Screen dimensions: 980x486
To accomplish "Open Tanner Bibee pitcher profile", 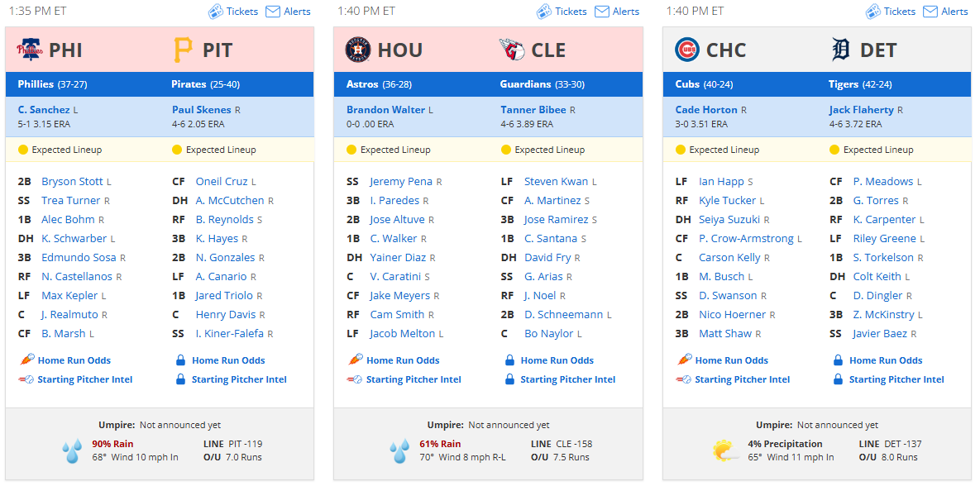I will point(533,110).
